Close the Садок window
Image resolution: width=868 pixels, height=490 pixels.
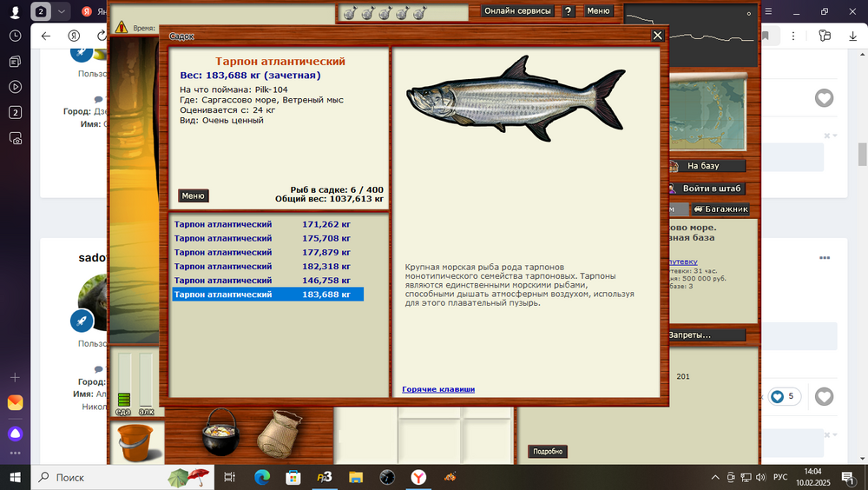(658, 36)
